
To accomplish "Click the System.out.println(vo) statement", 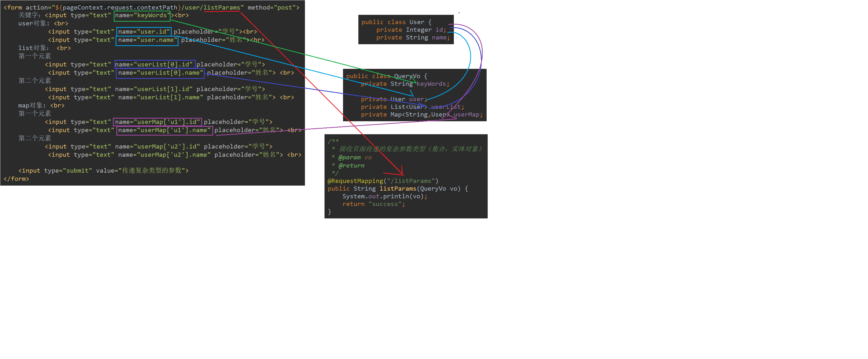I will click(385, 197).
